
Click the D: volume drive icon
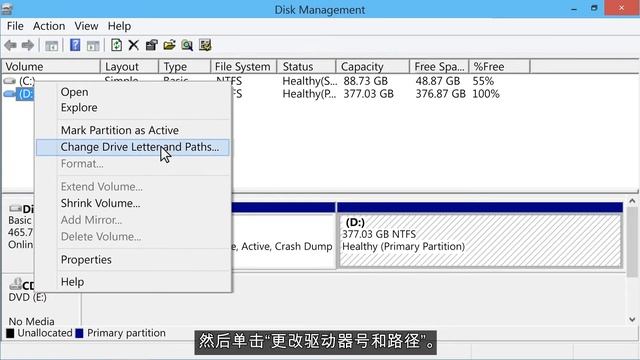[x=9, y=94]
